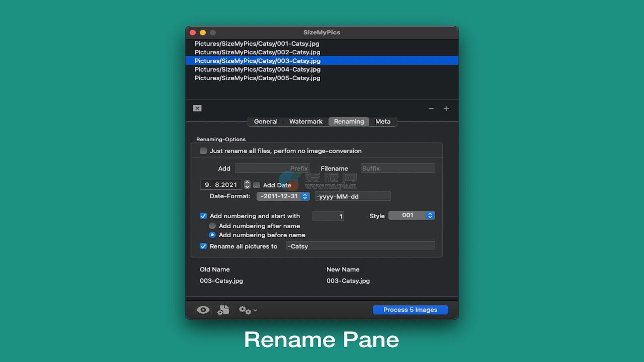Screen dimensions: 644x362
Task: Uncheck Rename all pictures to checkbox
Action: [x=203, y=246]
